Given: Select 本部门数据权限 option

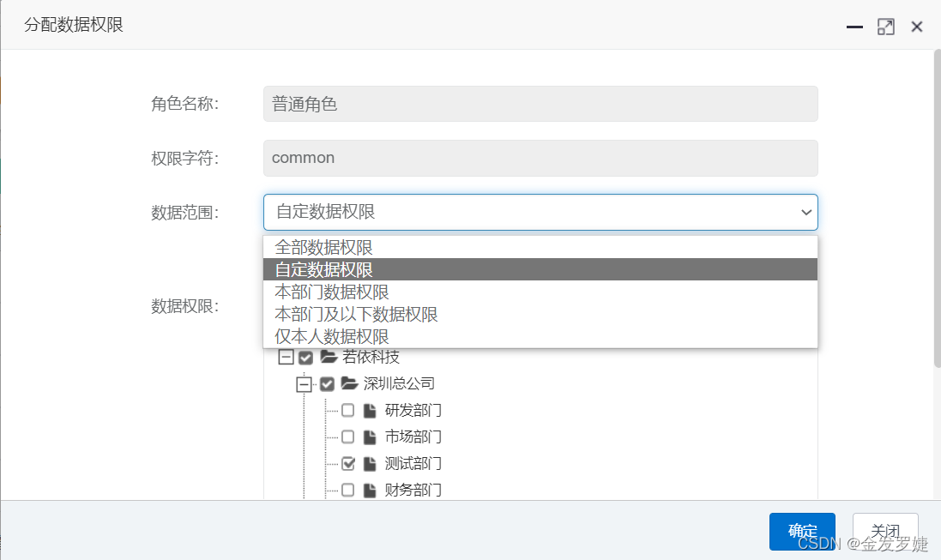Looking at the screenshot, I should coord(540,292).
